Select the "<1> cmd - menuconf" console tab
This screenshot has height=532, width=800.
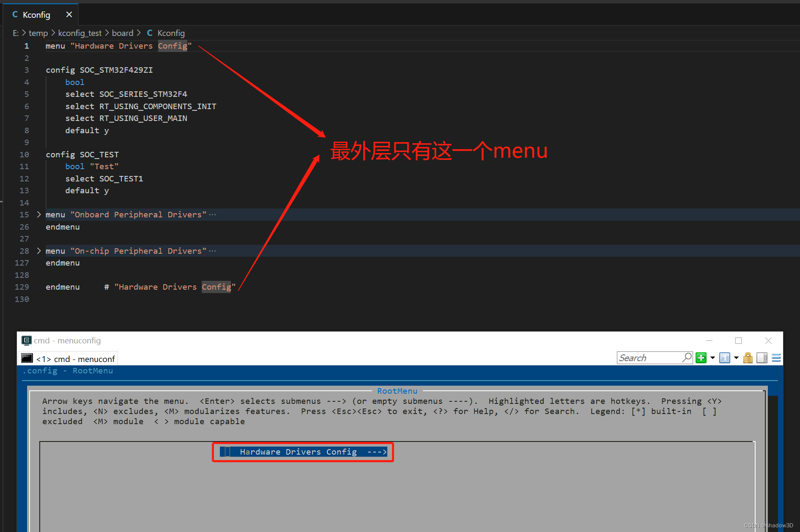point(75,359)
